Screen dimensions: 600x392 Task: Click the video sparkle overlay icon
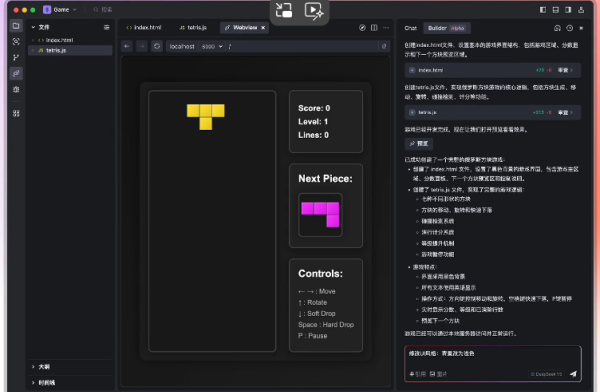314,11
